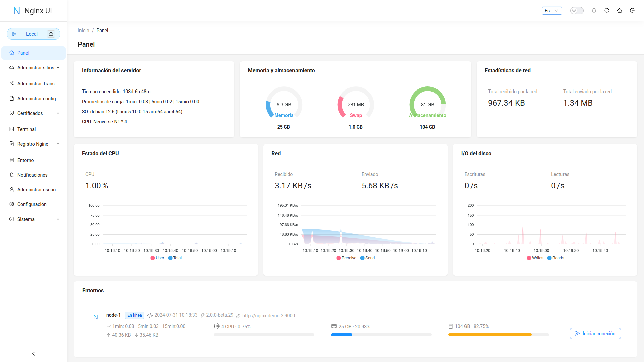The image size is (644, 362).
Task: Open the Terminal menu item
Action: [x=26, y=129]
